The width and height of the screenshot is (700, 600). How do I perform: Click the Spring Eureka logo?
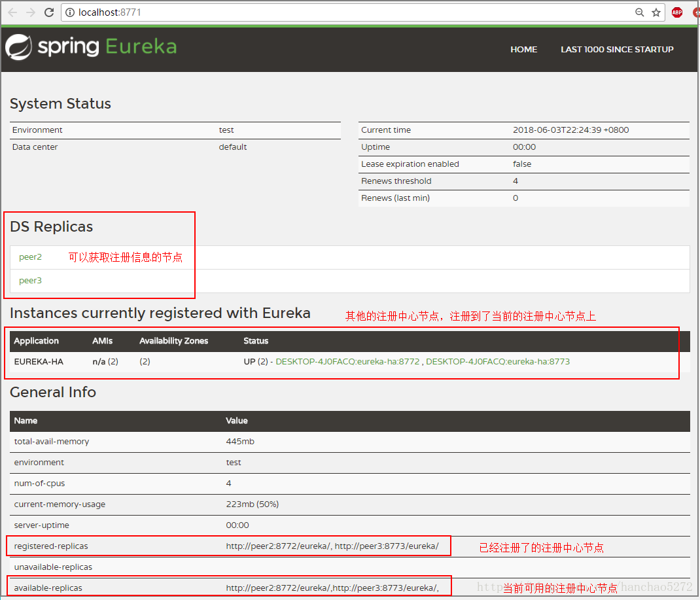tap(91, 46)
